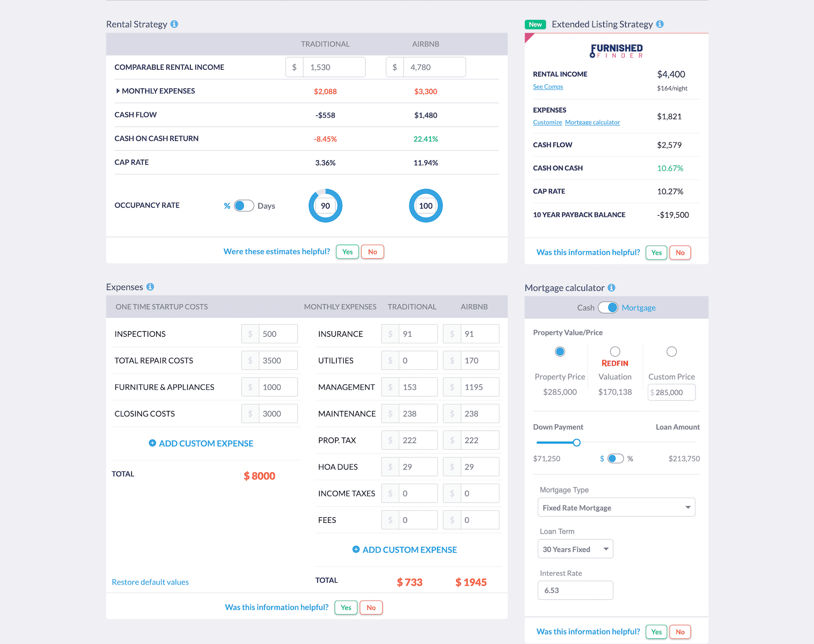Click the Expenses section info icon
This screenshot has height=644, width=814.
pos(150,287)
